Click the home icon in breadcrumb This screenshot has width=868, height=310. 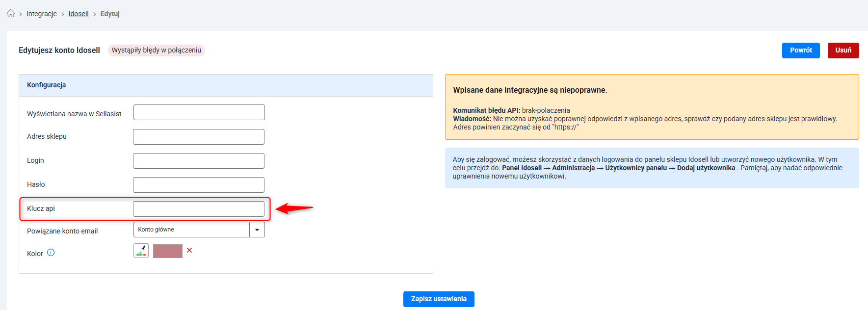pyautogui.click(x=11, y=14)
